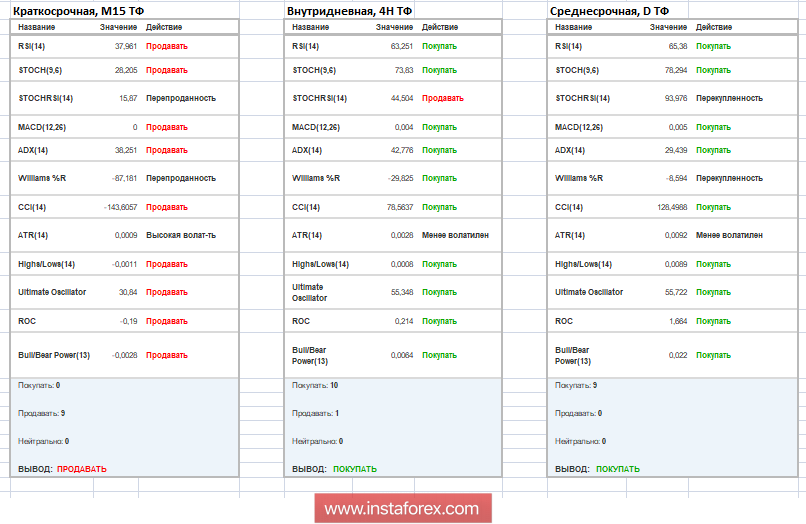This screenshot has width=806, height=524.
Task: Click ATR(14) value 0,0092
Action: pyautogui.click(x=676, y=236)
